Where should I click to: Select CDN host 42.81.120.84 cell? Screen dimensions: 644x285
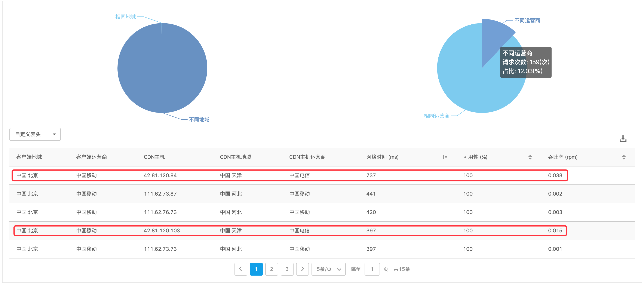pos(160,175)
